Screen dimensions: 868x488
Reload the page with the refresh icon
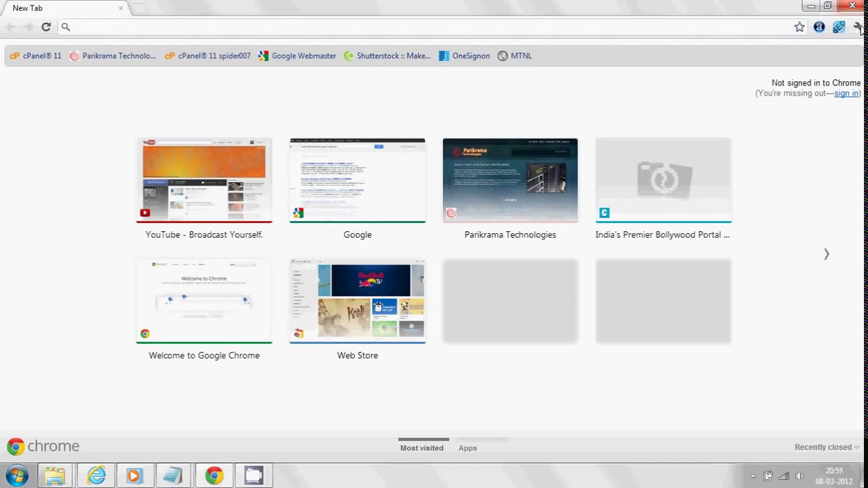pyautogui.click(x=46, y=27)
